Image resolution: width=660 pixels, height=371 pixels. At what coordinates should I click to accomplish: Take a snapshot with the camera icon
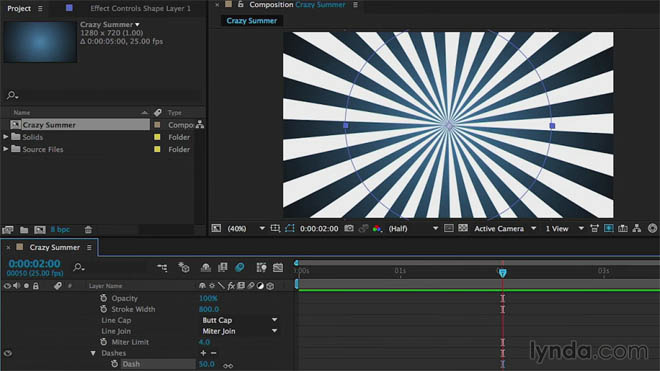pos(349,228)
